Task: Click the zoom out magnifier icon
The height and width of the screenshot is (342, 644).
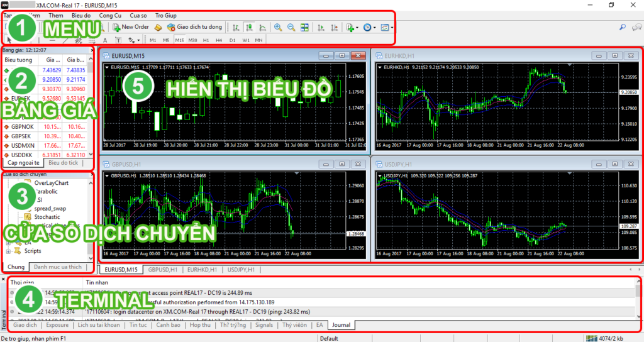Action: tap(291, 27)
